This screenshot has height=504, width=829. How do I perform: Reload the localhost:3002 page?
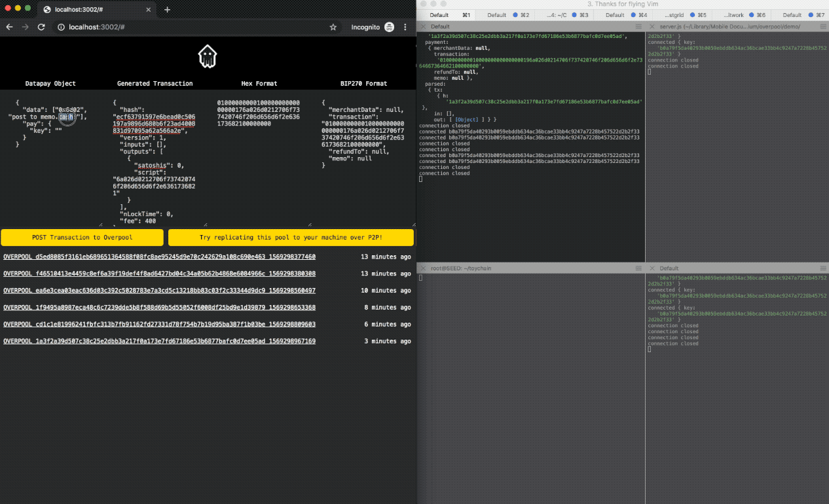pyautogui.click(x=42, y=27)
